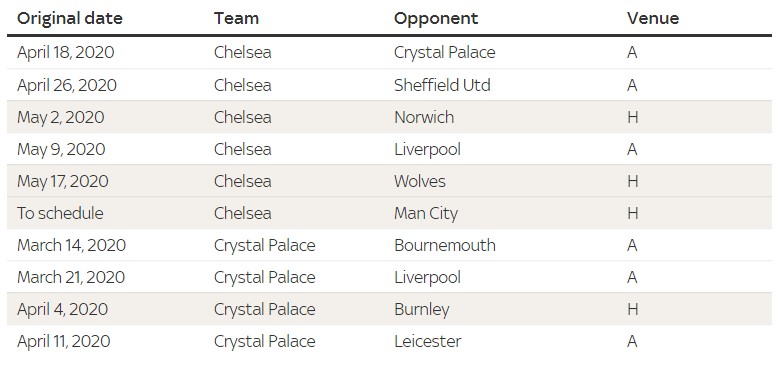The width and height of the screenshot is (780, 373).
Task: Select the To schedule date cell
Action: (60, 213)
